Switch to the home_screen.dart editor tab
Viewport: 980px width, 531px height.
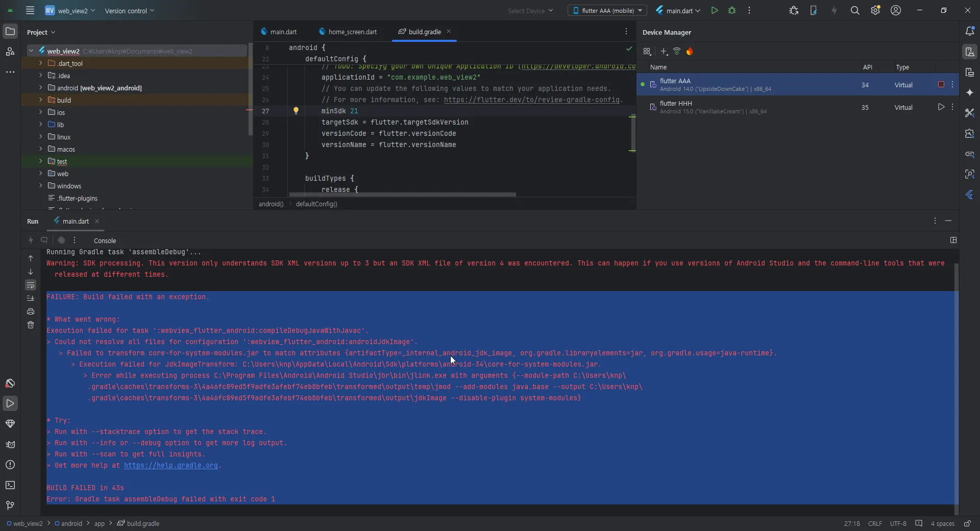tap(348, 32)
